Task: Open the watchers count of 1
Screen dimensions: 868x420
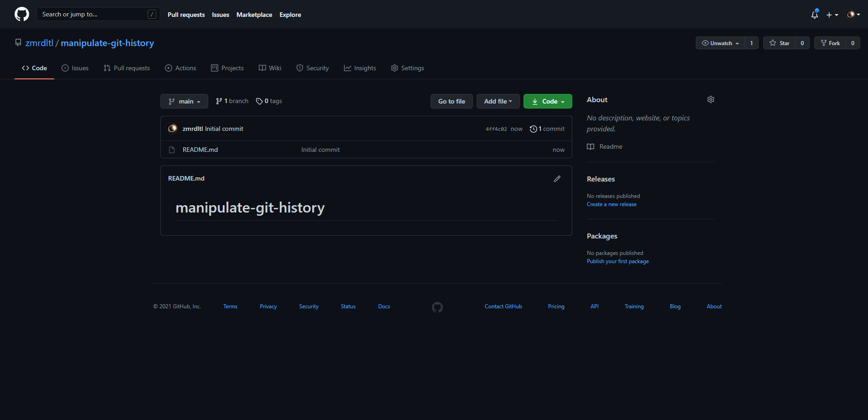Action: (751, 43)
